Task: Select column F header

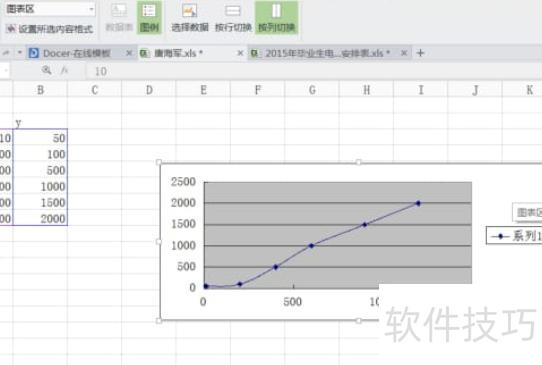Action: coord(258,90)
